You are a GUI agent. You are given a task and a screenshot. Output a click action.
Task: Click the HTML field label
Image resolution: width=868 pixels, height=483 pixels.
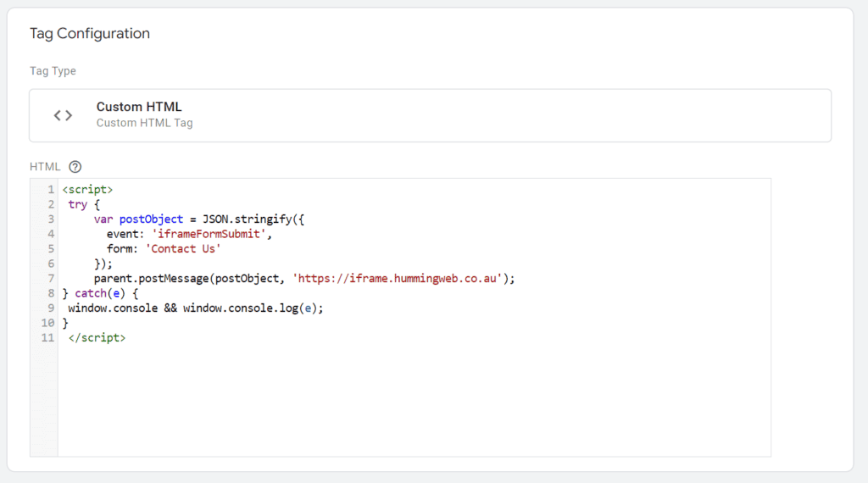click(x=45, y=167)
